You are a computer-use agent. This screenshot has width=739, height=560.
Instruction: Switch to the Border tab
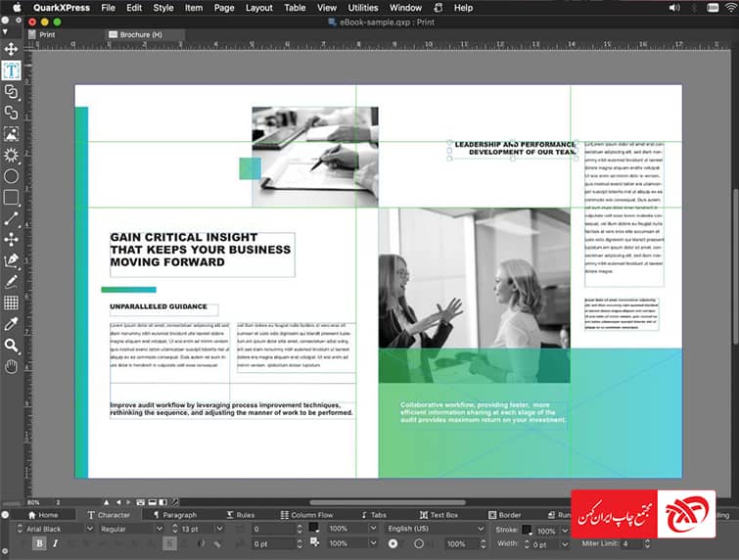pyautogui.click(x=504, y=515)
